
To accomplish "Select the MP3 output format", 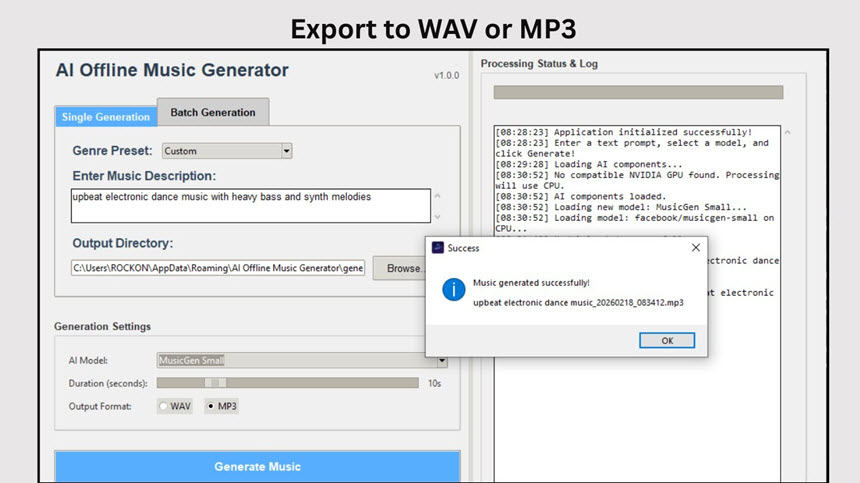I will [x=221, y=406].
